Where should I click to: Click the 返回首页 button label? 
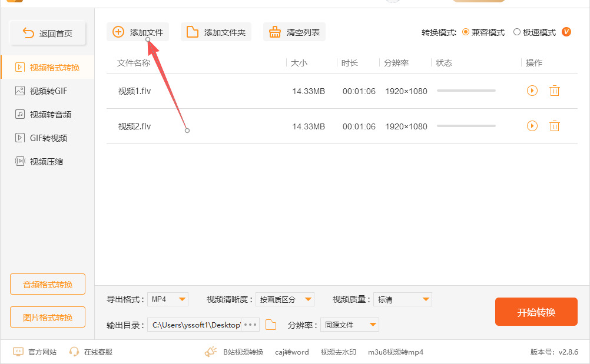click(56, 34)
